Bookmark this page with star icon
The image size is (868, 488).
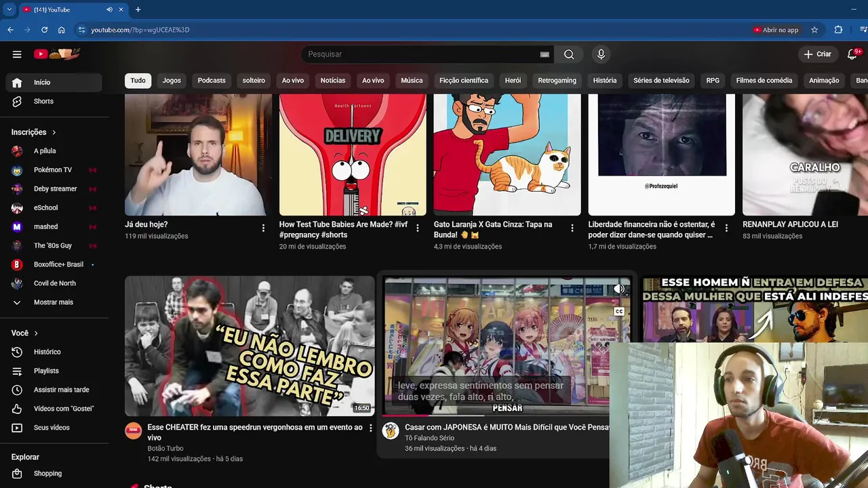814,30
